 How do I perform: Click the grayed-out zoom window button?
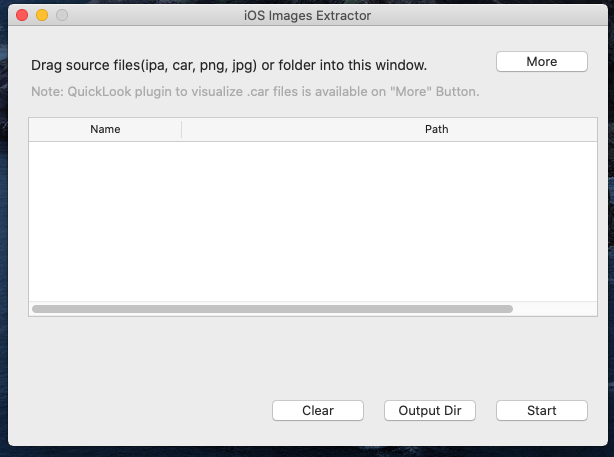[62, 15]
